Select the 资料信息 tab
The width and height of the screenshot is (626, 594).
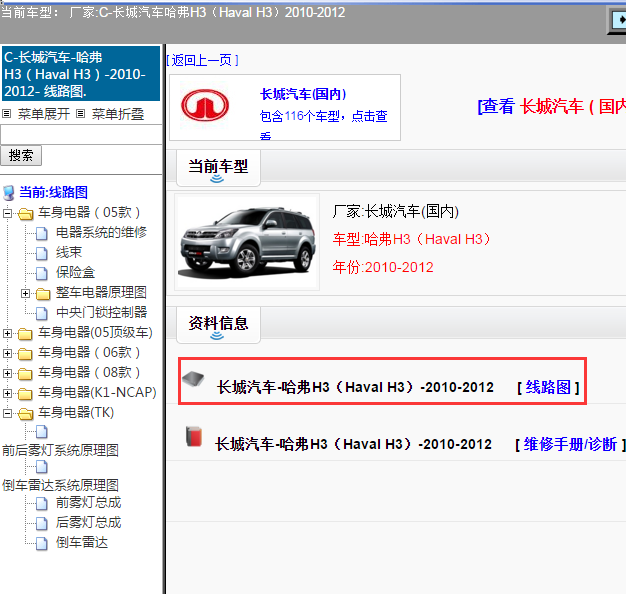pos(218,325)
